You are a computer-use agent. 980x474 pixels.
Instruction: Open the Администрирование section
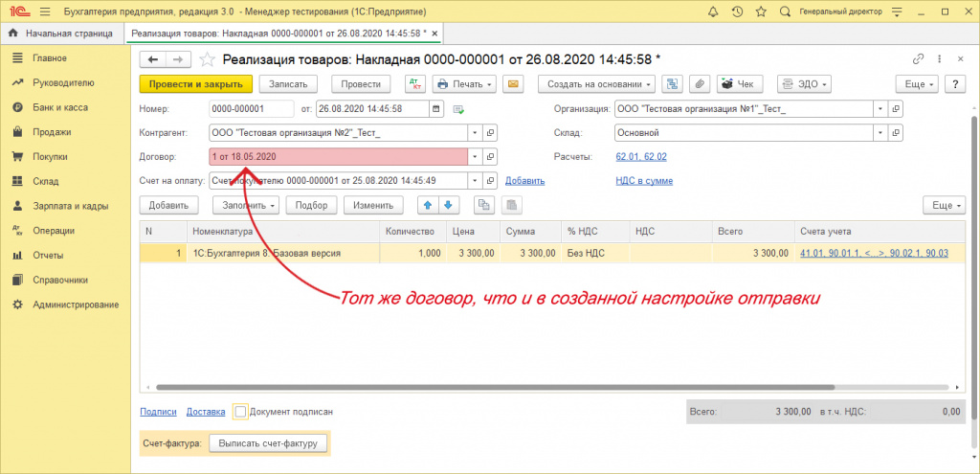(x=76, y=305)
